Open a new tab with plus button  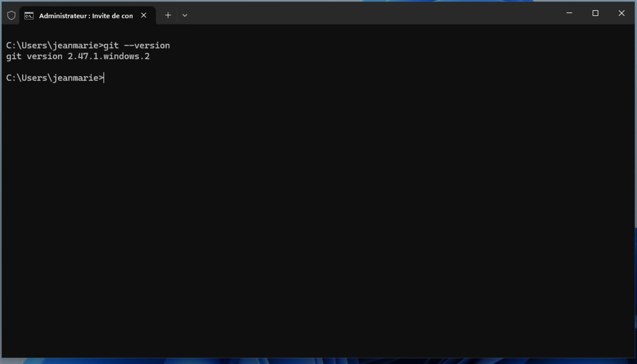click(168, 15)
